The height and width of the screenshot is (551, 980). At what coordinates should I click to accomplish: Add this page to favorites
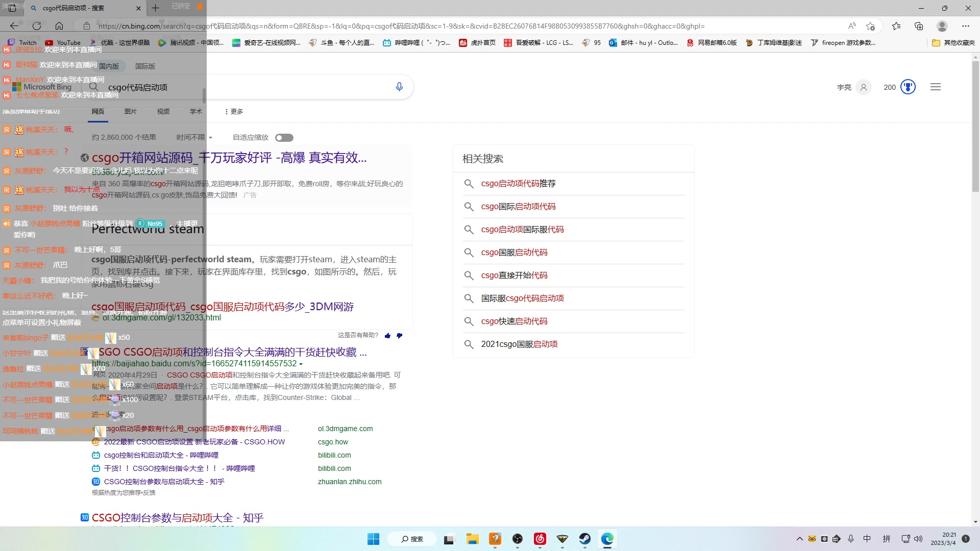[x=870, y=26]
